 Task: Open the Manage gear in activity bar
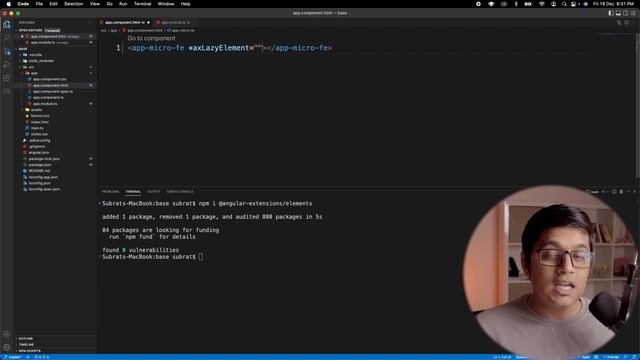tap(7, 347)
